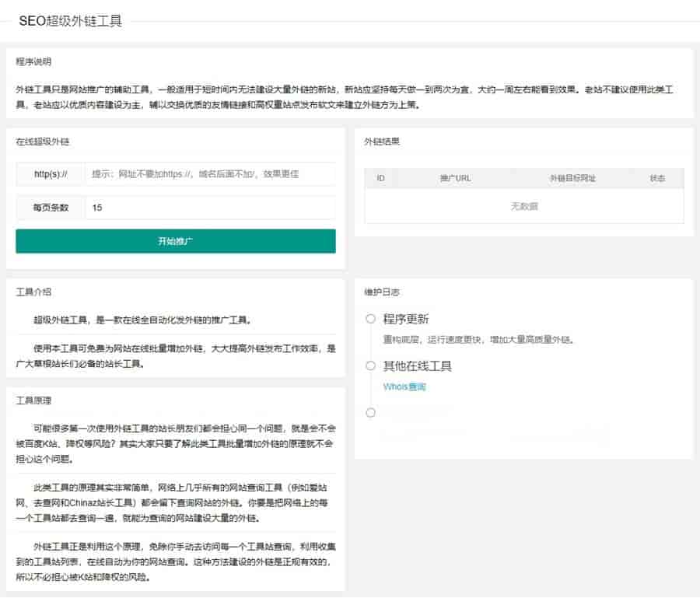Click the ID column header
Image resolution: width=700 pixels, height=598 pixels.
[380, 178]
